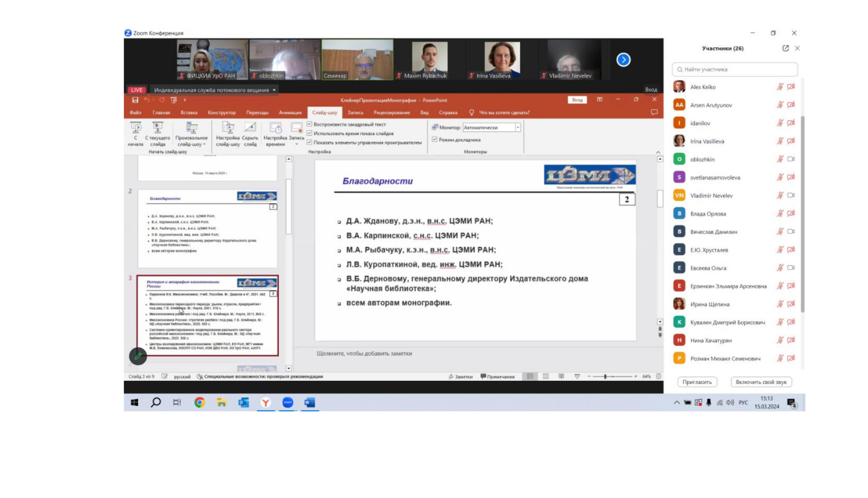Open Customize Quick Access Toolbar dropdown
Screen dimensions: 868x498
click(x=185, y=100)
